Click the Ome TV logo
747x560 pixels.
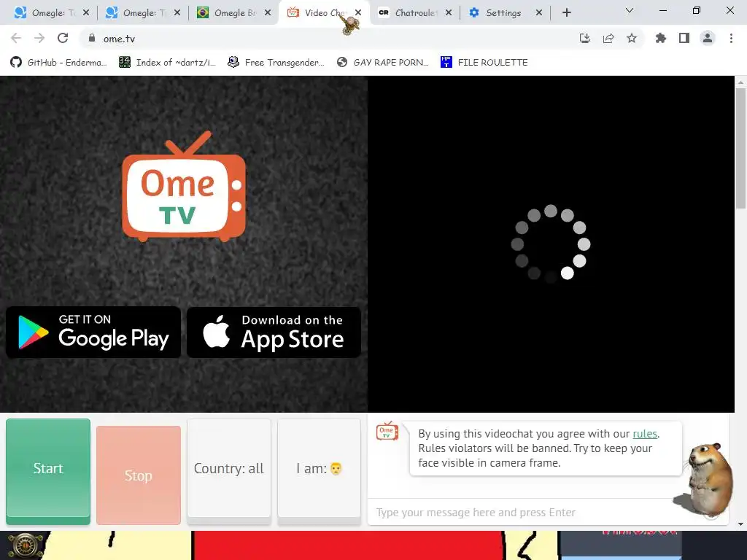(x=184, y=187)
